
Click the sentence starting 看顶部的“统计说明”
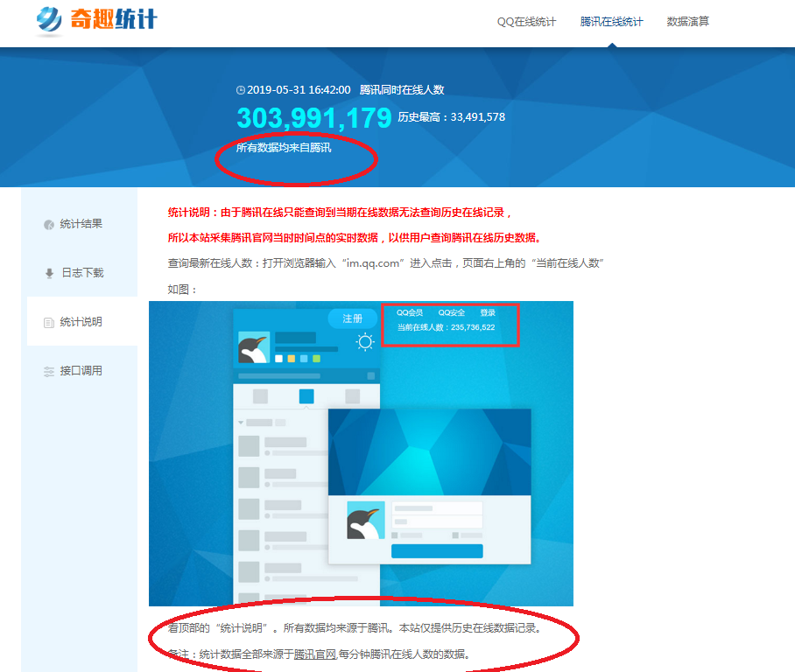tap(355, 628)
